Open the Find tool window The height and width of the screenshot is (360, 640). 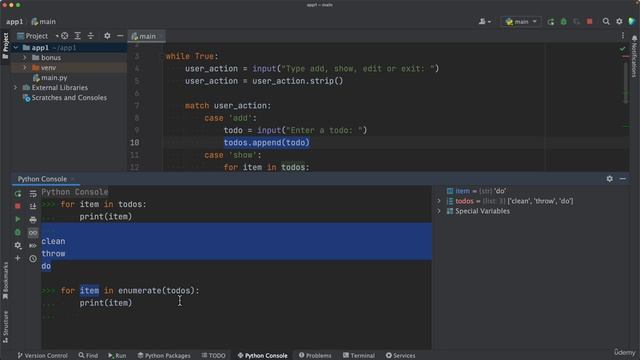point(88,356)
